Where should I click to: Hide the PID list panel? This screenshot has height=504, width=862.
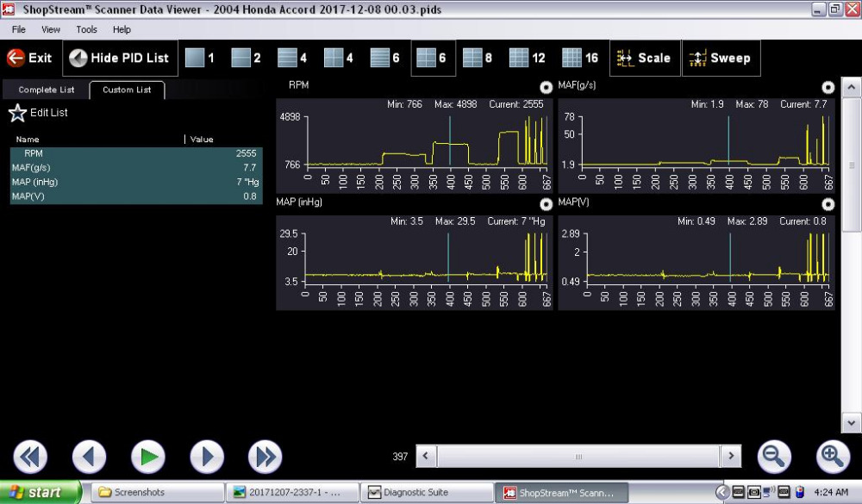120,59
